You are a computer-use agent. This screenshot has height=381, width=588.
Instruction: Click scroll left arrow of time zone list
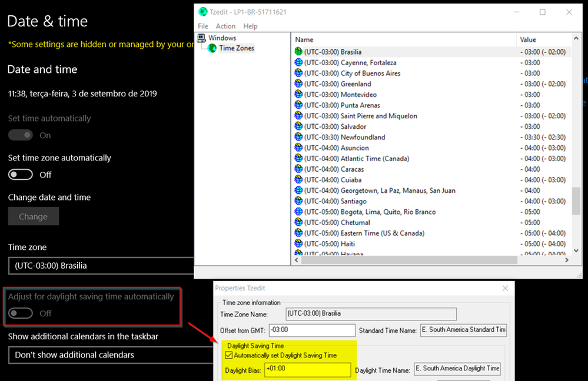click(x=297, y=260)
